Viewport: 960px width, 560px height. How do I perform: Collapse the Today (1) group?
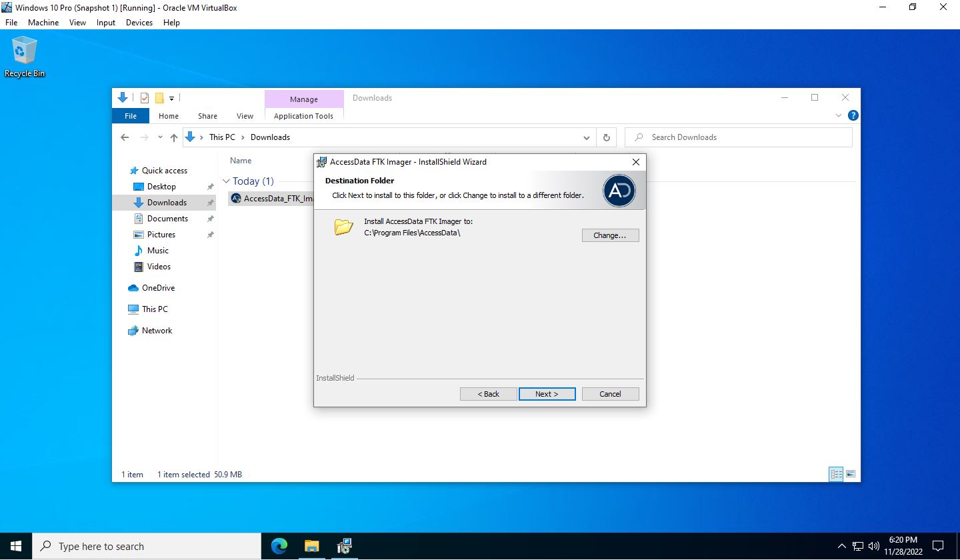point(226,181)
